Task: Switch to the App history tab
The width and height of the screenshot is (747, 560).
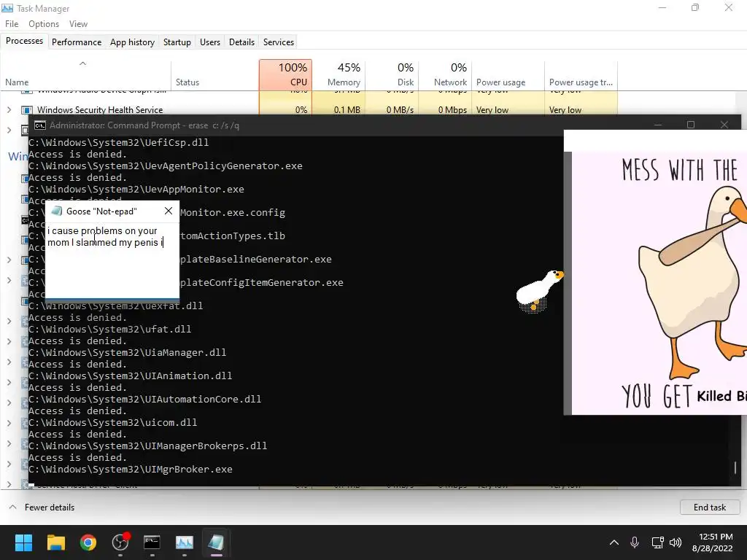Action: coord(133,42)
